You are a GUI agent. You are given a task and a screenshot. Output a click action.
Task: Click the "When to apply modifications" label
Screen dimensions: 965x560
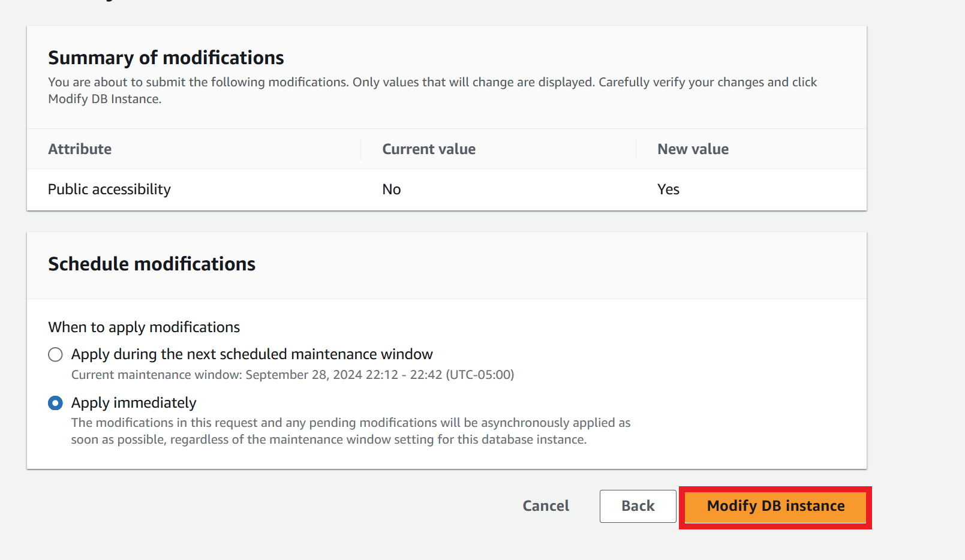click(144, 327)
